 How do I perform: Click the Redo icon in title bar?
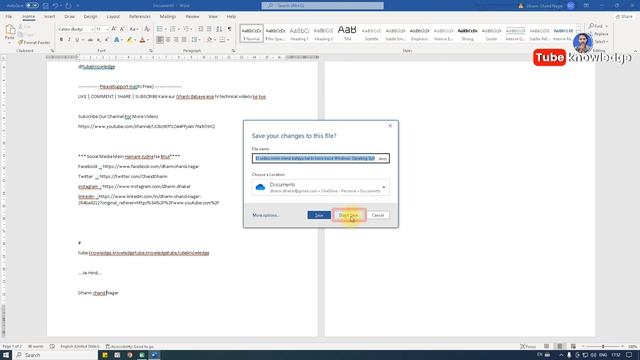tap(68, 6)
